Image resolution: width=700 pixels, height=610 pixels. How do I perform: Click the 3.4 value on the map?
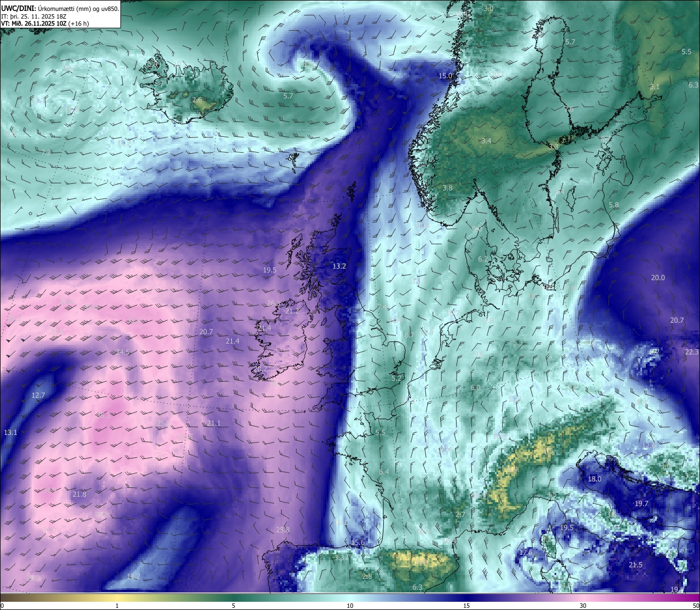point(486,141)
